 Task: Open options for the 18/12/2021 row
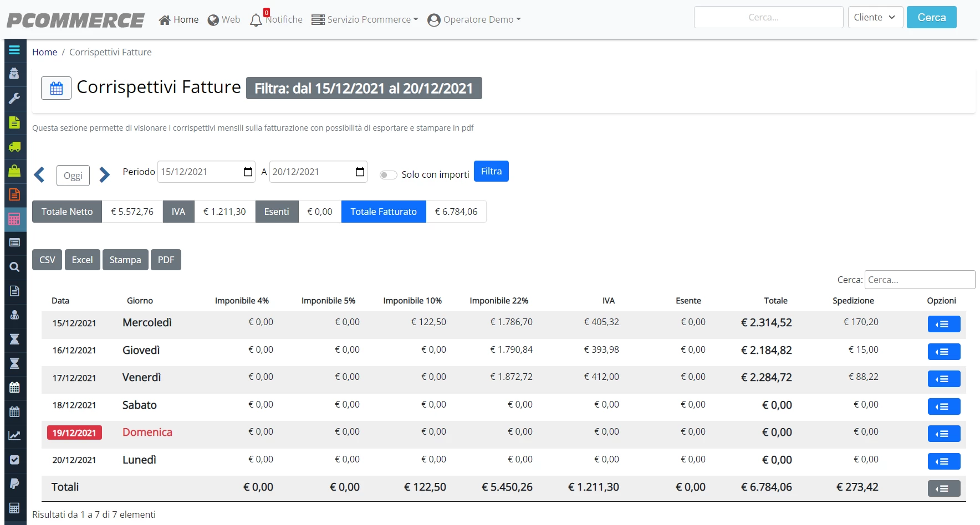943,406
